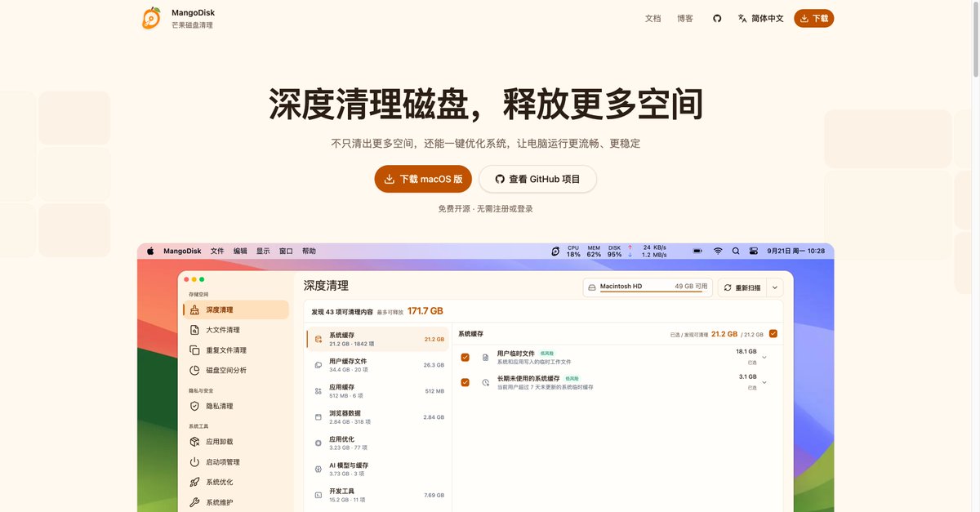Click the 3.1 GB size value
Viewport: 980px width, 512px height.
pos(748,377)
